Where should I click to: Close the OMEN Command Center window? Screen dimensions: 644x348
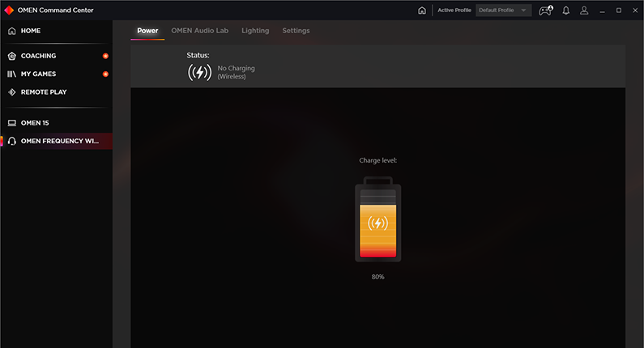(635, 11)
